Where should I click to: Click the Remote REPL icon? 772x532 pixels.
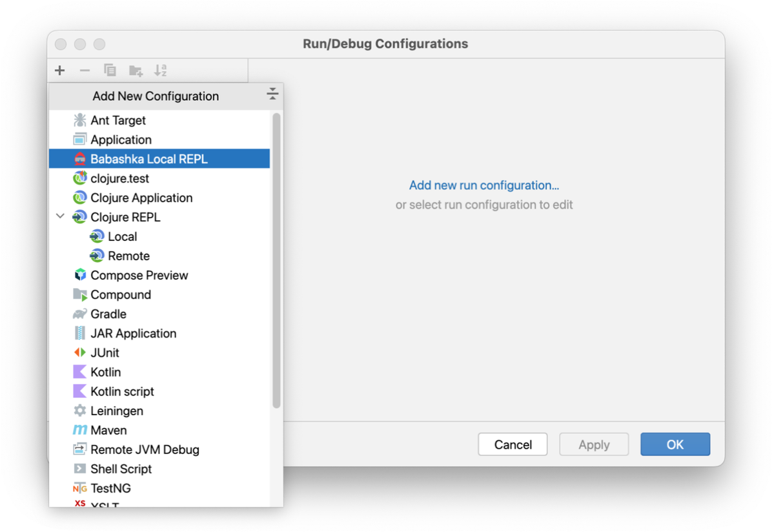point(97,256)
